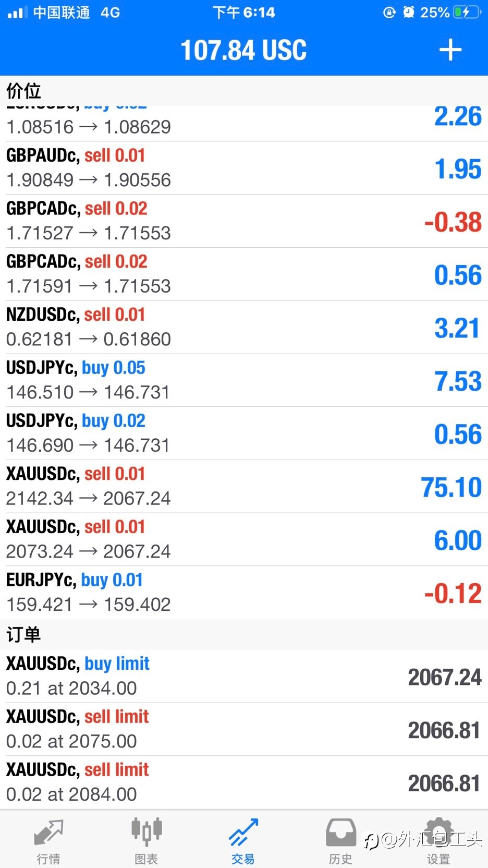Tap the alarm clock status bar icon
488x868 pixels.
coord(409,12)
